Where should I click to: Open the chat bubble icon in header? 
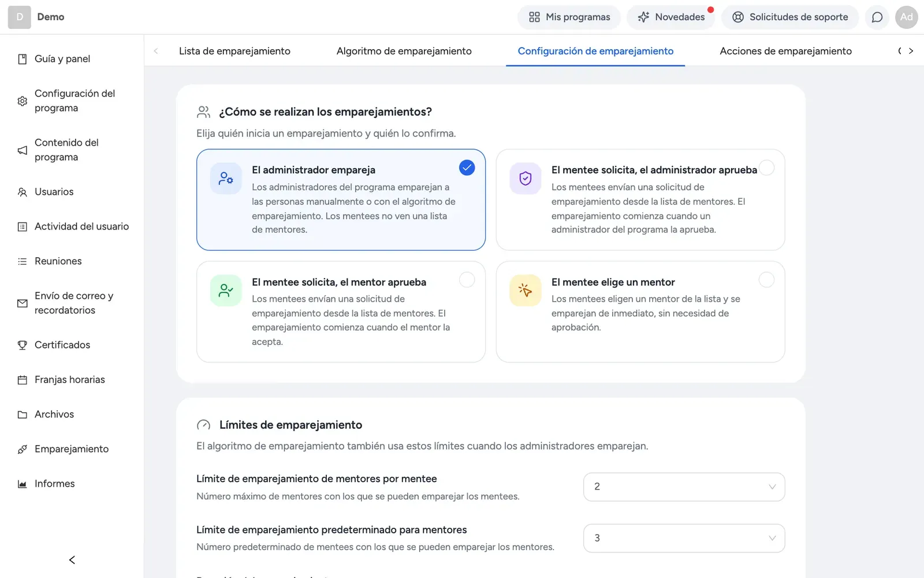[877, 17]
